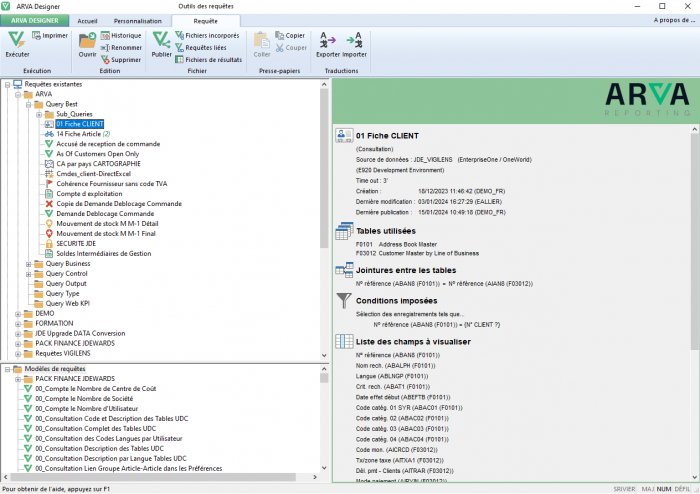Collapse the Query Best folder
Image resolution: width=700 pixels, height=494 pixels.
29,104
